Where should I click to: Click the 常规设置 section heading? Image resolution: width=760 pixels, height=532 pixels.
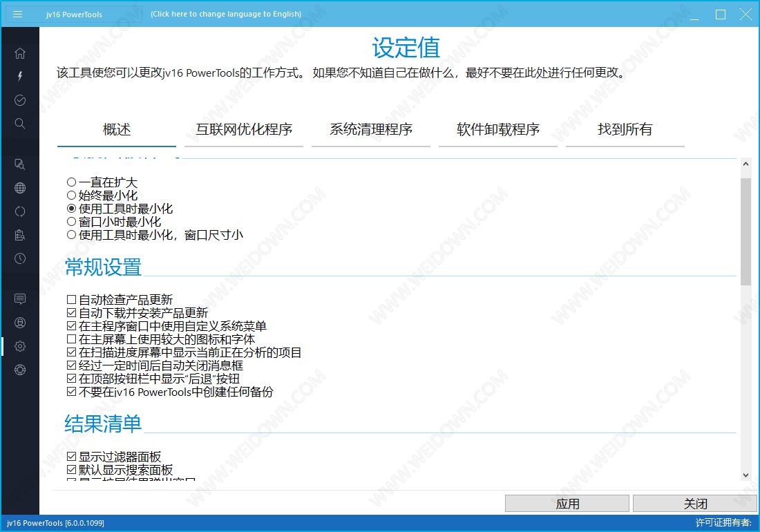click(103, 267)
